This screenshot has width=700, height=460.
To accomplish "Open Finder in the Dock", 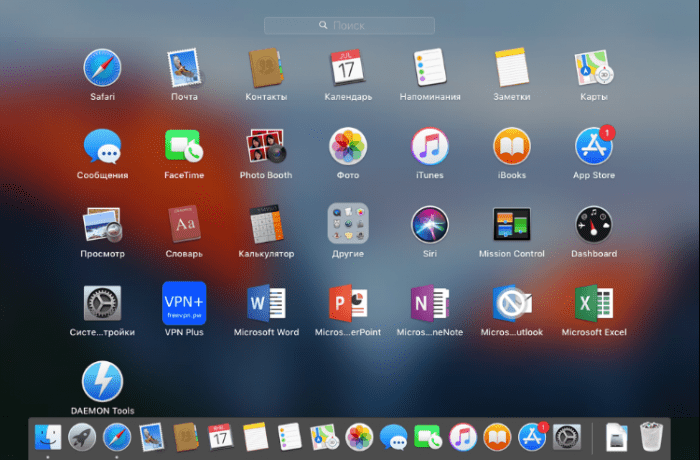I will pyautogui.click(x=48, y=437).
